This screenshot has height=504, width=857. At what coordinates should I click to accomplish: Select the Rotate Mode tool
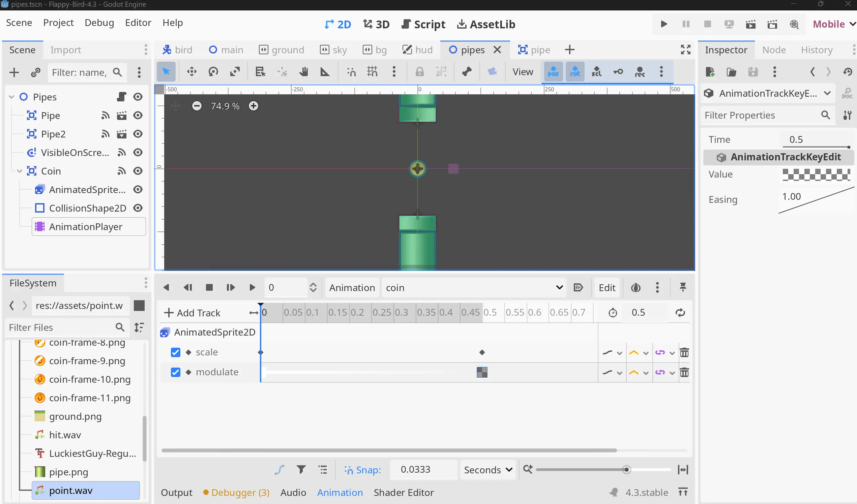[x=213, y=72]
